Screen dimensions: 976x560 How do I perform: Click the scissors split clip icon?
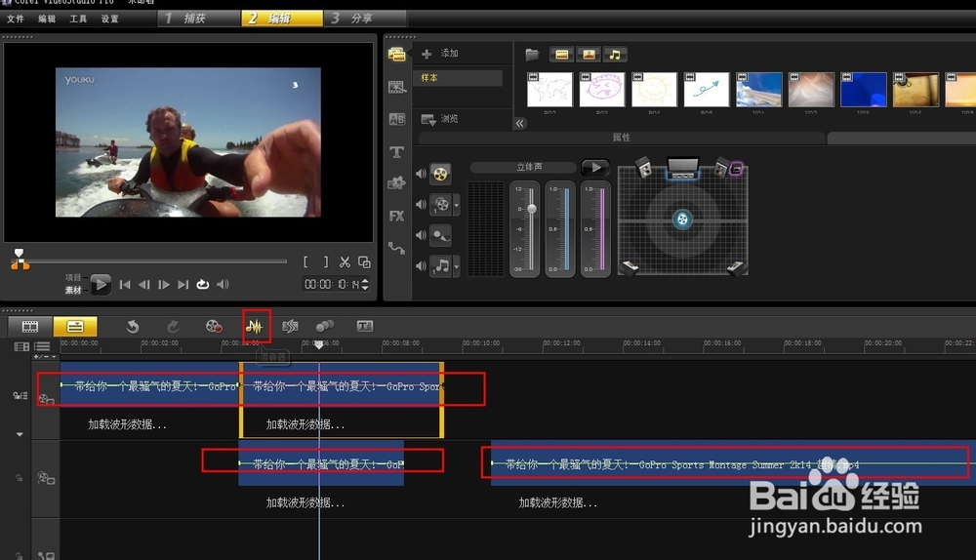coord(345,262)
